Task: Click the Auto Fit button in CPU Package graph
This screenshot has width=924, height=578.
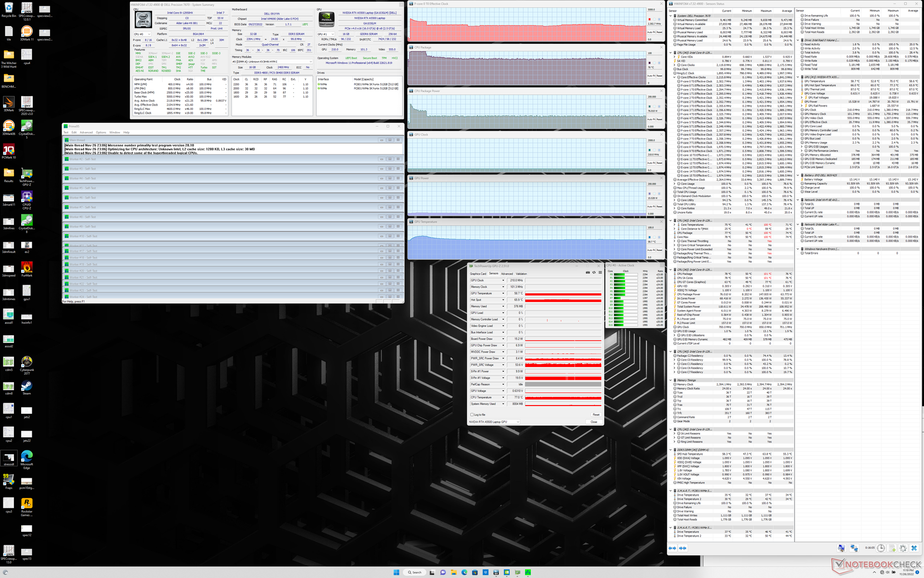Action: pyautogui.click(x=651, y=76)
